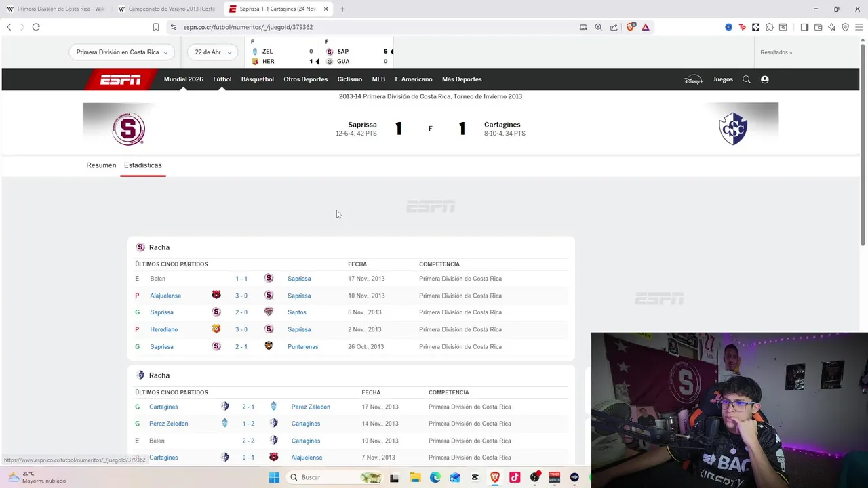868x488 pixels.
Task: Click the Herediano crest in the Racha table
Action: pos(216,329)
